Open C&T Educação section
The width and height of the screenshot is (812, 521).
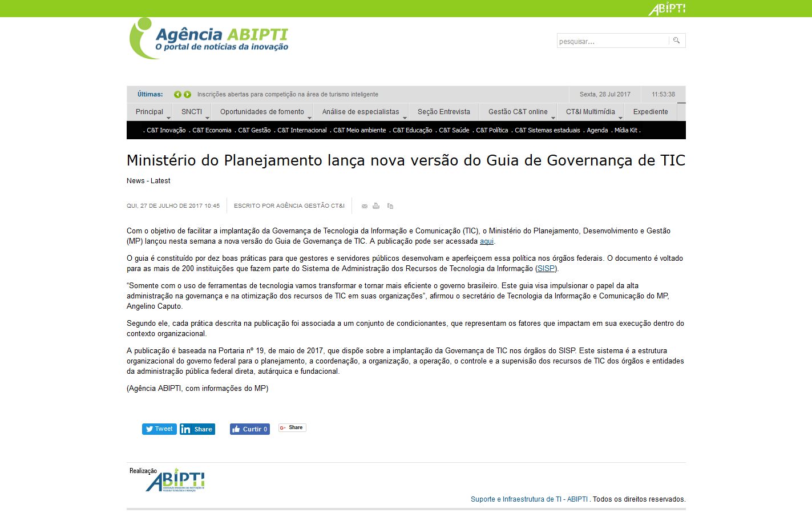point(413,130)
